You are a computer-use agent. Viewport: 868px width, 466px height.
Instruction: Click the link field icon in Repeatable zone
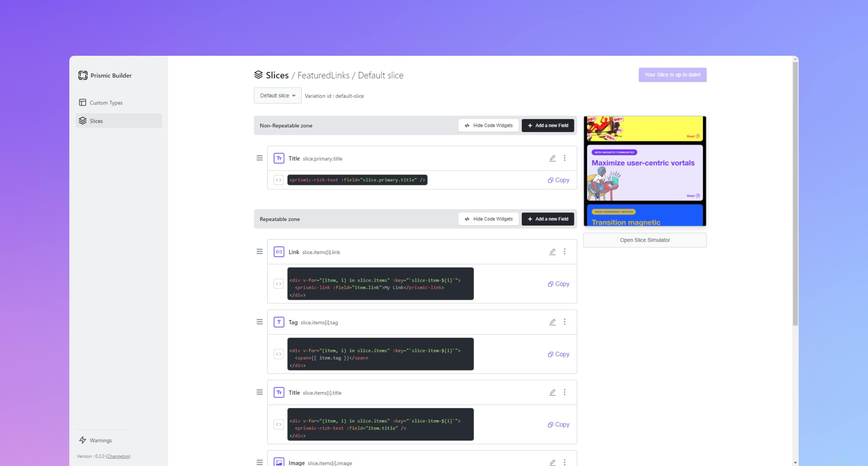pos(279,252)
